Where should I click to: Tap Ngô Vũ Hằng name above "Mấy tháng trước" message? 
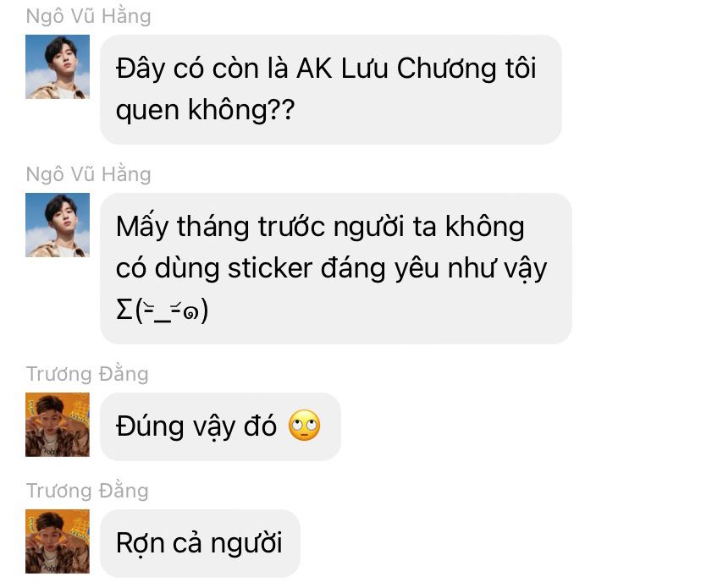point(89,174)
